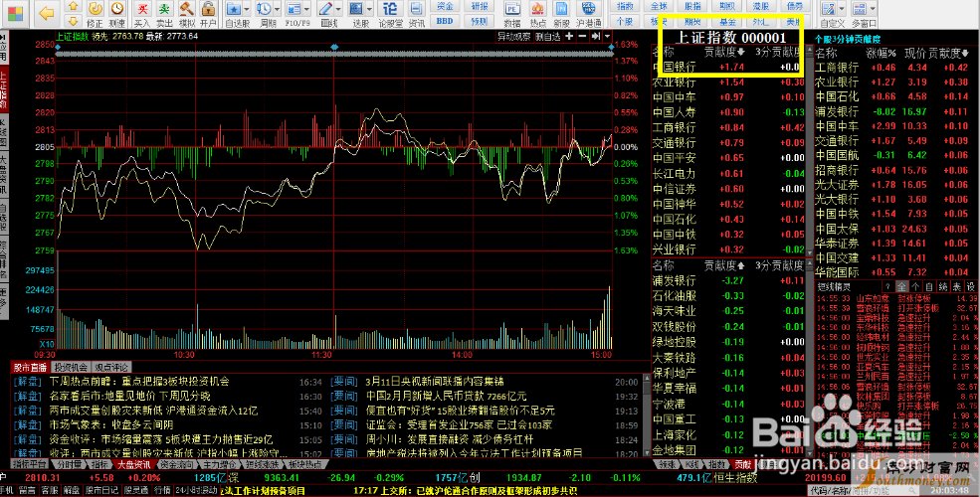Click the 个股 individual stocks button
Image resolution: width=980 pixels, height=497 pixels.
624,21
